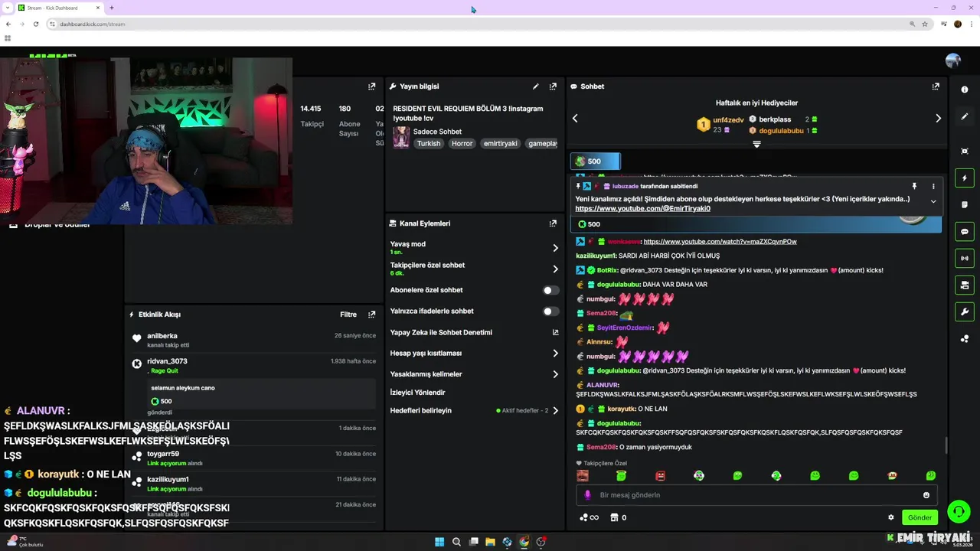The width and height of the screenshot is (980, 551).
Task: Open emoji picker in message box
Action: (926, 495)
